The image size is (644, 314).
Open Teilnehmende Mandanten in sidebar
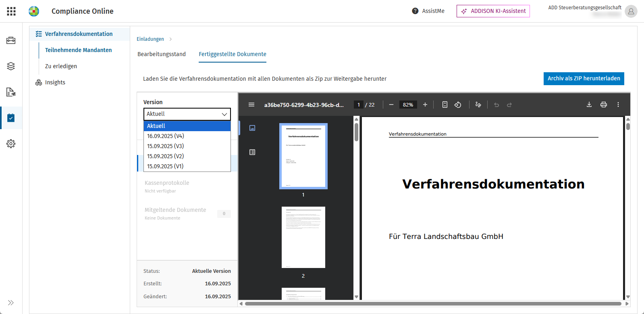coord(79,50)
